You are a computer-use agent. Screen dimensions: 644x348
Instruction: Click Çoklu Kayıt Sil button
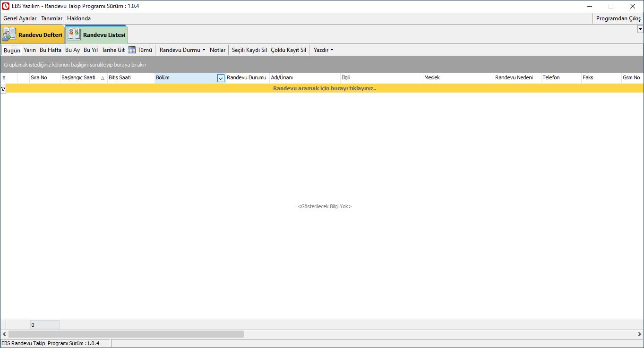point(289,50)
